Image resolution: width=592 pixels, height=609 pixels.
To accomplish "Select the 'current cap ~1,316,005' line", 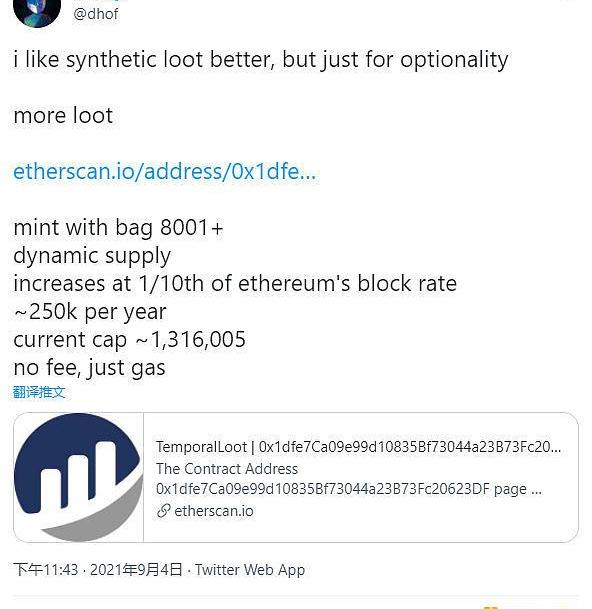I will (x=129, y=340).
